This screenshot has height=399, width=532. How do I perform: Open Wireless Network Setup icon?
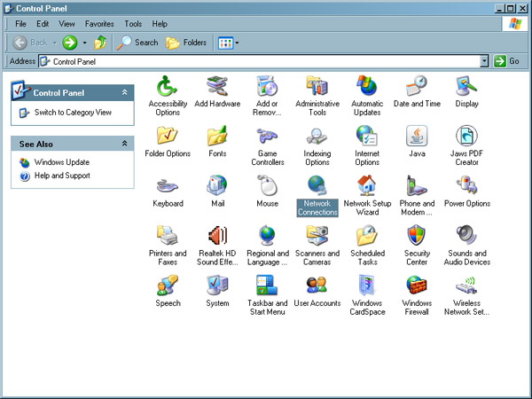pos(467,295)
